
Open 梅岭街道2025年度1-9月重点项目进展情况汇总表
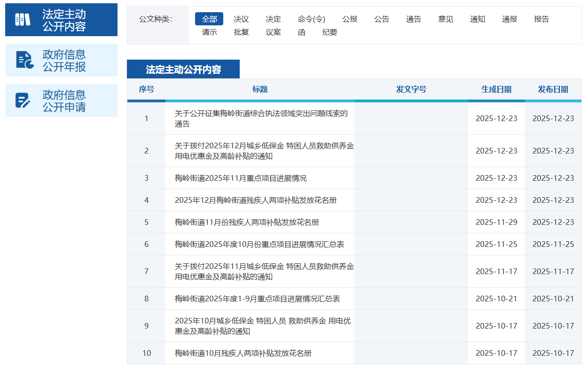[x=257, y=299]
